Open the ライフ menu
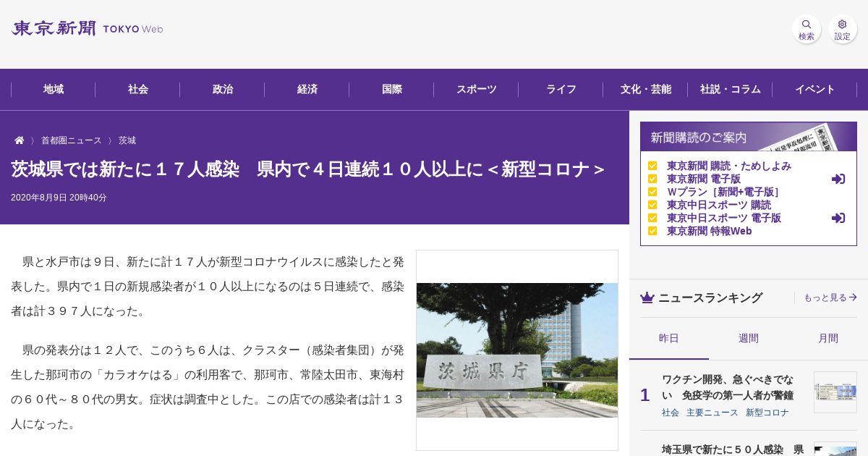 coord(561,90)
